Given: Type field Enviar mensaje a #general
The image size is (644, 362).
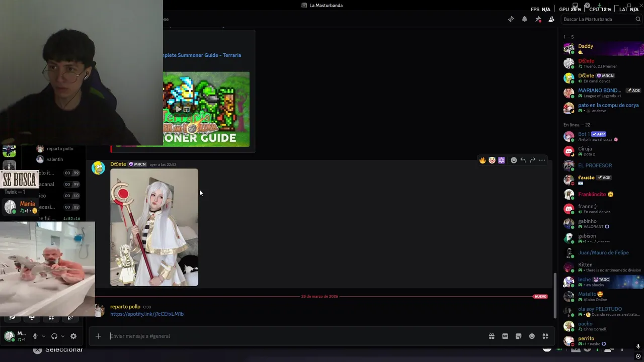Looking at the screenshot, I should click(x=297, y=336).
